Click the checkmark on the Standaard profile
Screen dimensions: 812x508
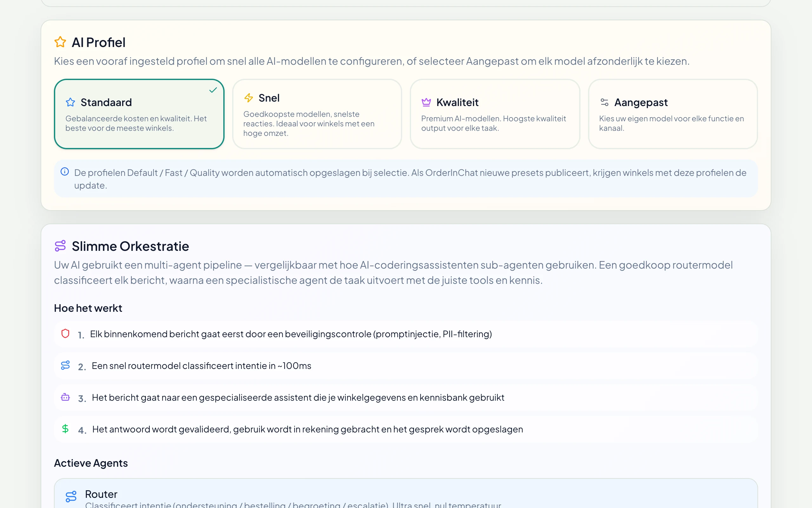(x=213, y=90)
